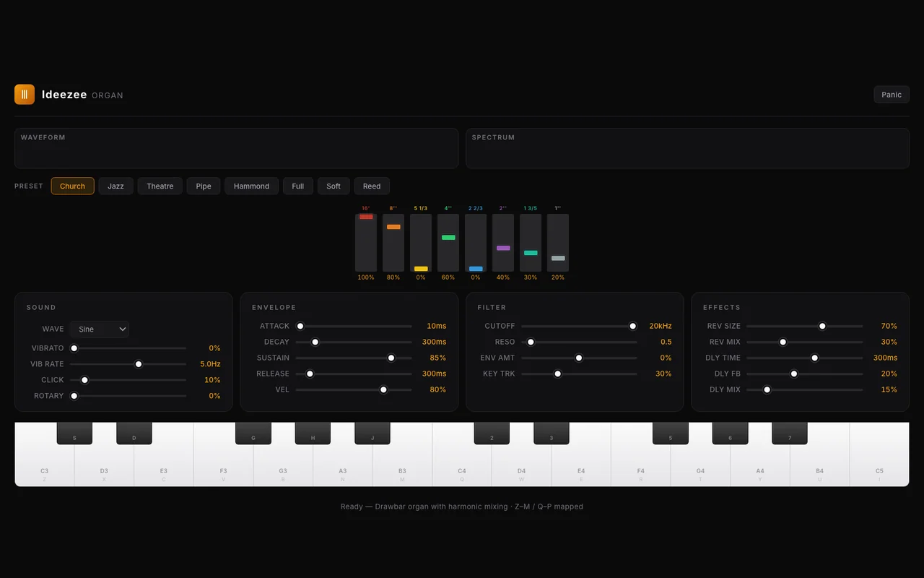
Task: Play the black key labeled J
Action: [372, 433]
